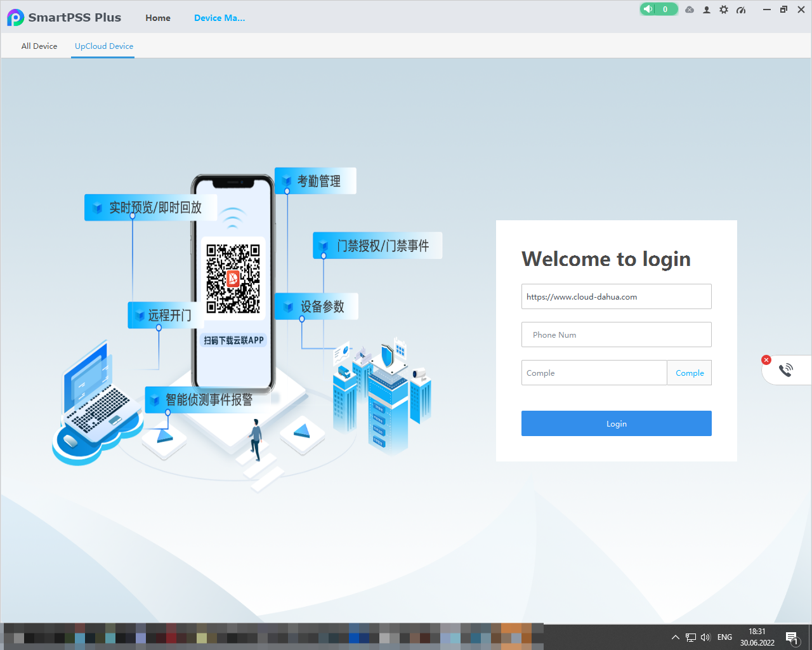Open the floating phone call widget

(x=786, y=370)
